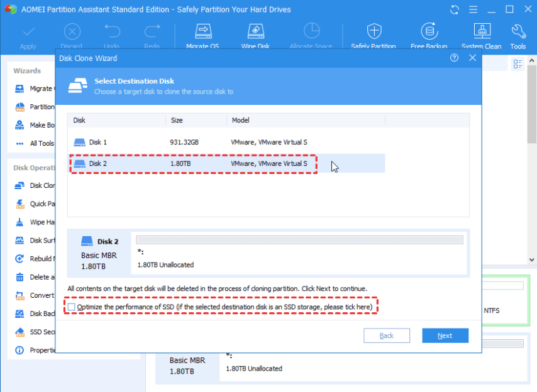
Task: Sort by the Size column header
Action: coord(196,120)
